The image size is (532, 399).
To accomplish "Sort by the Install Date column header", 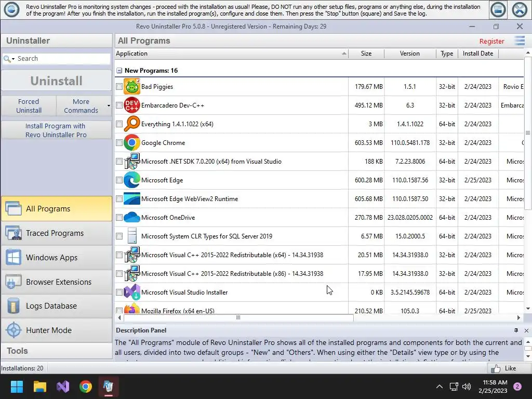I will 478,54.
